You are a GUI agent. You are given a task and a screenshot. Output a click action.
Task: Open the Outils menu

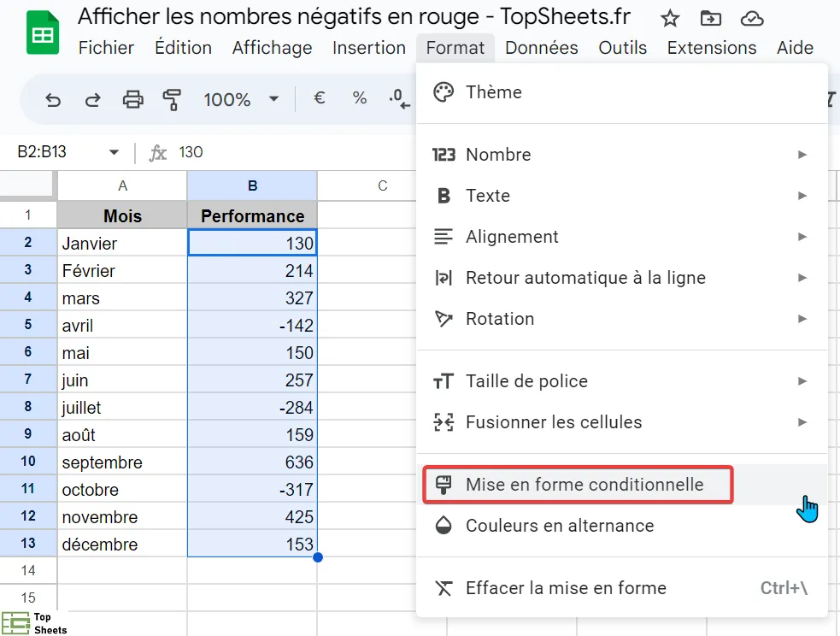click(x=622, y=48)
